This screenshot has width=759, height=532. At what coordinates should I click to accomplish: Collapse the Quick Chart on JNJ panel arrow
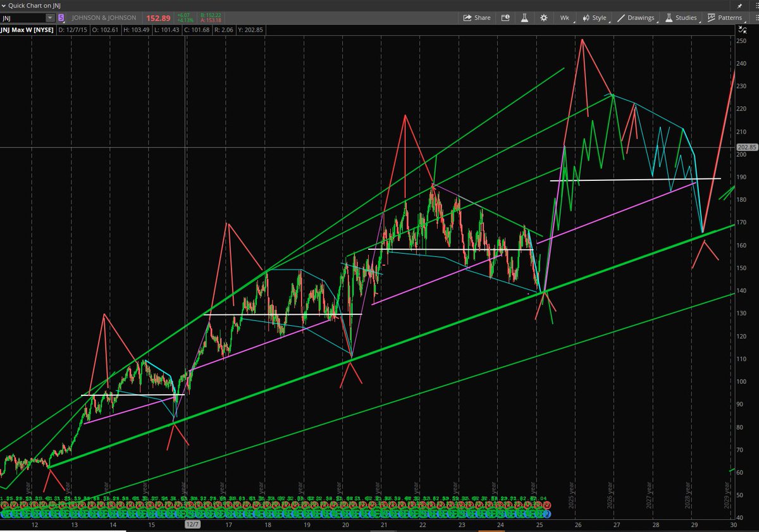4,5
